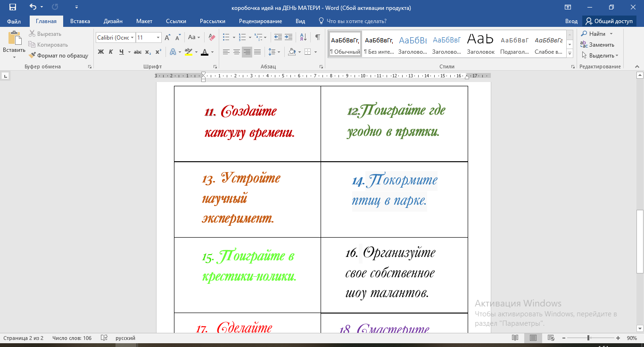
Task: Align text to the left
Action: (x=226, y=52)
